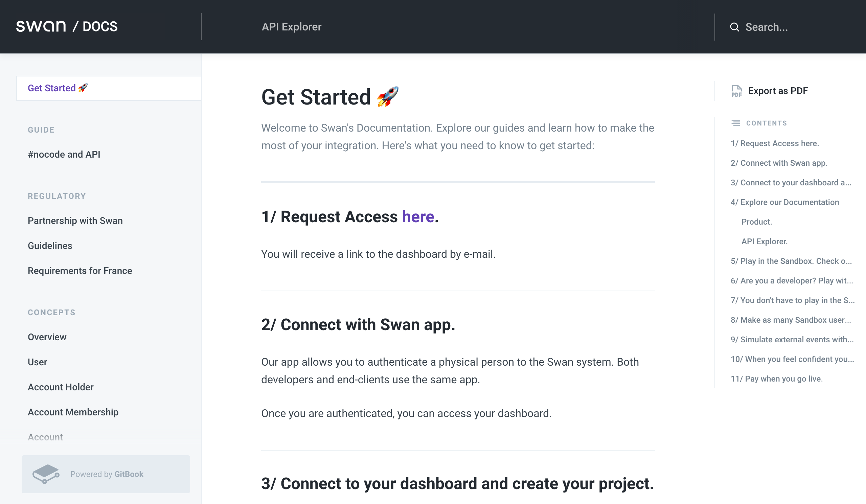The width and height of the screenshot is (866, 504).
Task: Jump to "4/ Explore our Documentation" in contents
Action: coord(784,202)
